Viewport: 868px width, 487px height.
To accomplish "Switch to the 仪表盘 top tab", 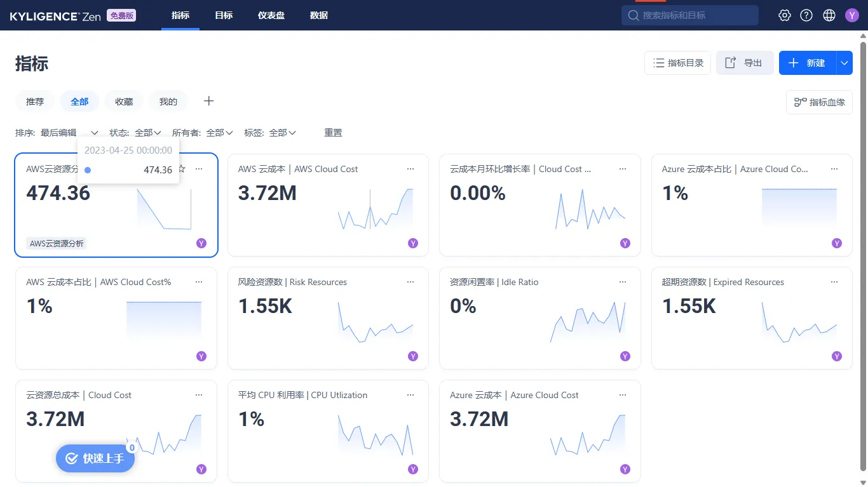I will (x=271, y=15).
